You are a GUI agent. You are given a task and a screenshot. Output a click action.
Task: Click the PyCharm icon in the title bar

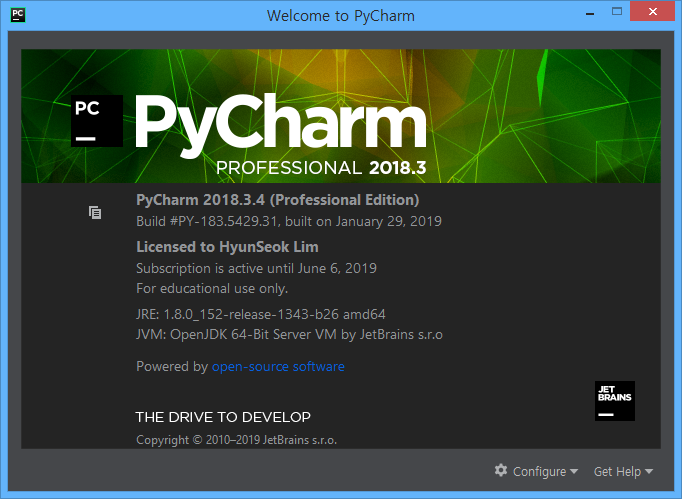18,15
